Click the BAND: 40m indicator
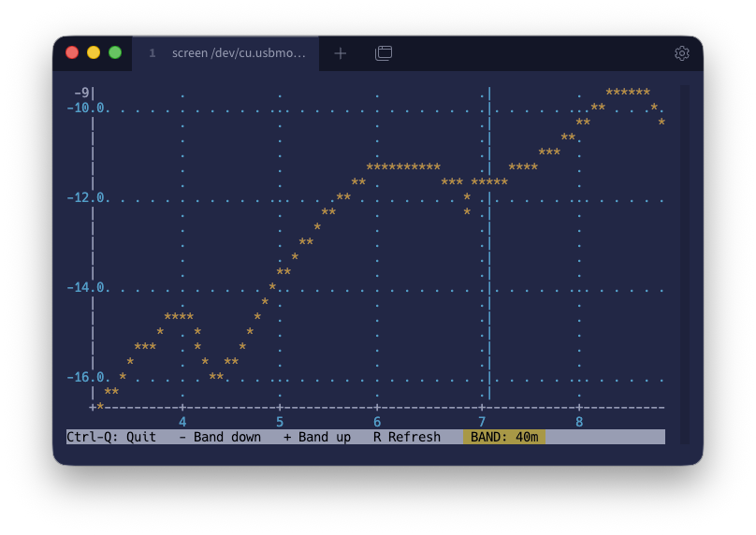The height and width of the screenshot is (535, 756). (x=504, y=437)
